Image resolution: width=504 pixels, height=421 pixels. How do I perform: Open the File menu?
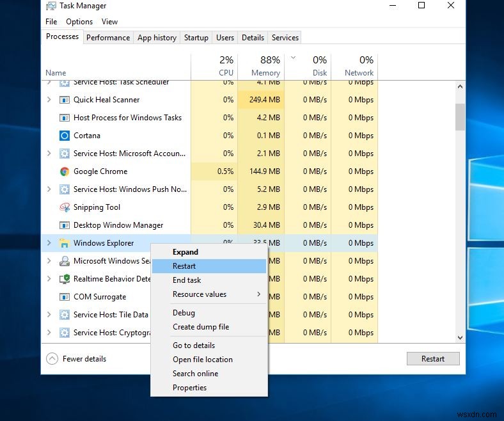pos(51,22)
